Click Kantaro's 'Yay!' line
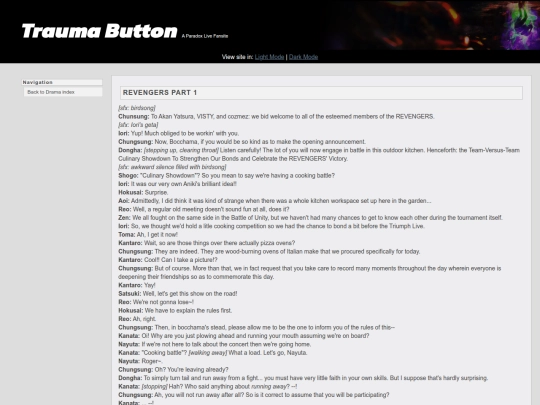The height and width of the screenshot is (405, 540). coord(137,285)
